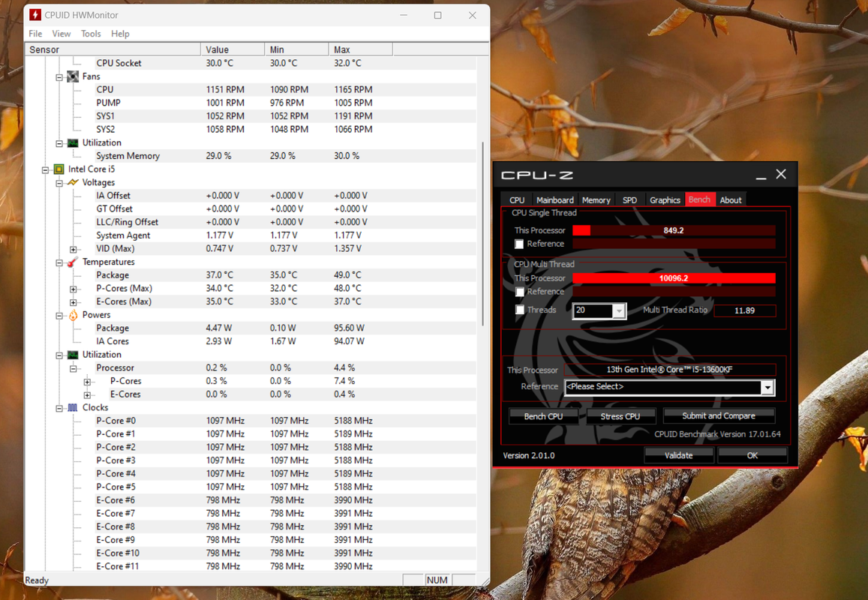
Task: Click the Powers flame icon
Action: (x=73, y=315)
